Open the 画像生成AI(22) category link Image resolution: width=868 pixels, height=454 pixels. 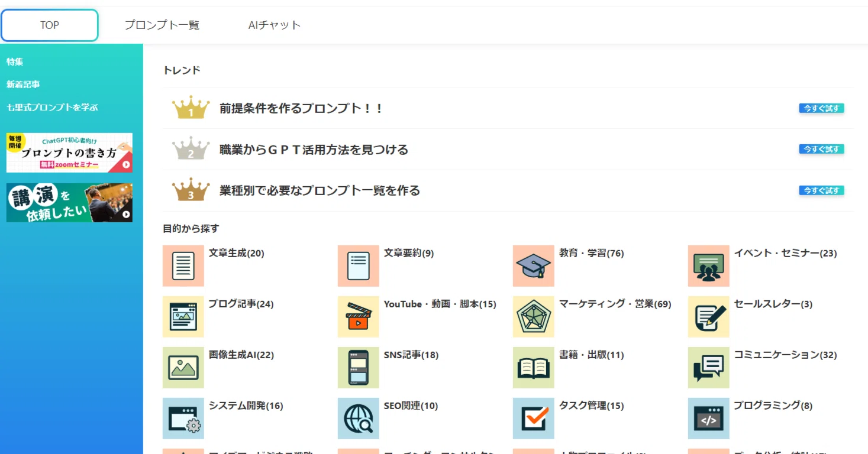pyautogui.click(x=241, y=355)
